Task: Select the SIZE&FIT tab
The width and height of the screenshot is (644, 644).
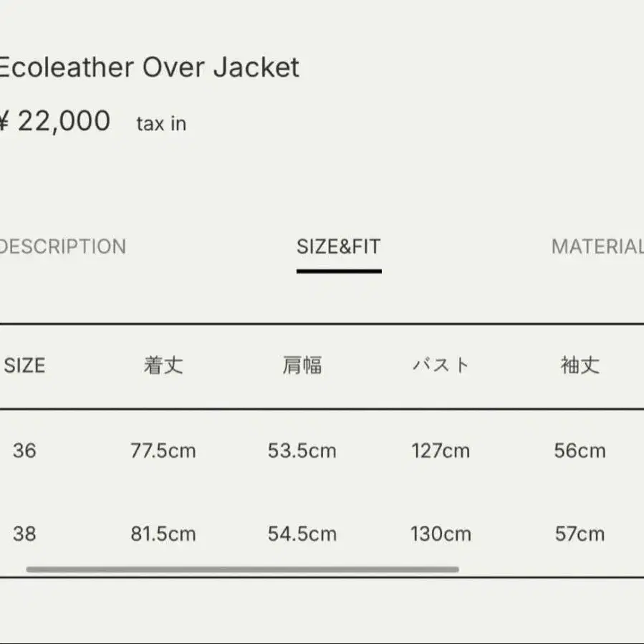Action: 338,247
